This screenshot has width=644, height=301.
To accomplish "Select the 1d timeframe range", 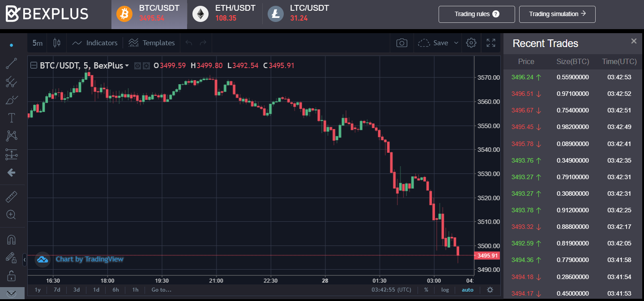I will (96, 290).
